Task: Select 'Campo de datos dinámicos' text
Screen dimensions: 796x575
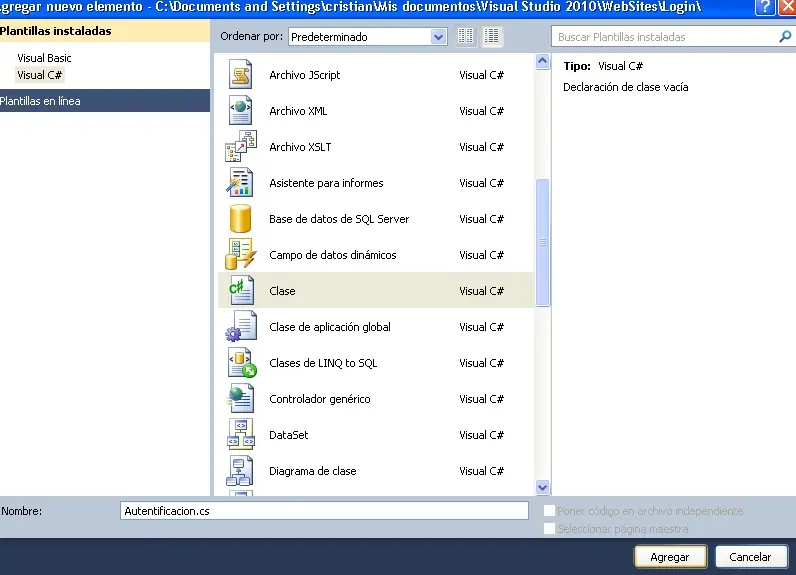Action: tap(333, 255)
